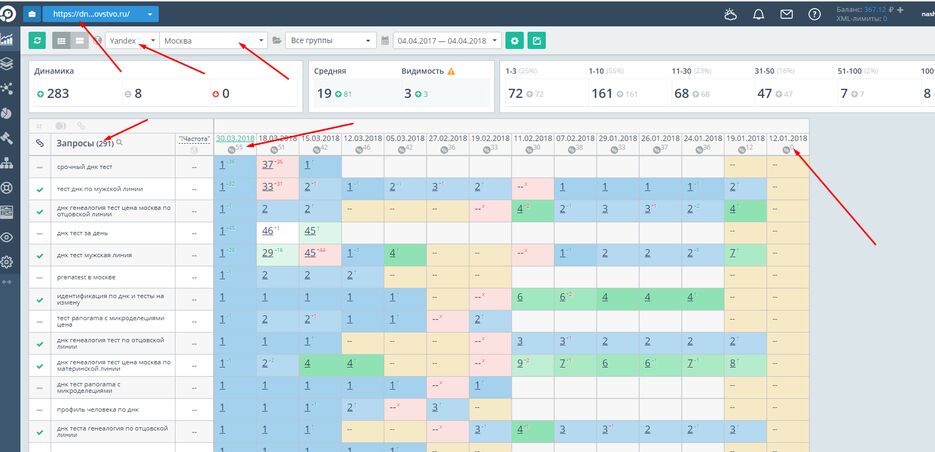Screen dimensions: 935x452
Task: Click search icon next to Запросы
Action: pyautogui.click(x=119, y=143)
